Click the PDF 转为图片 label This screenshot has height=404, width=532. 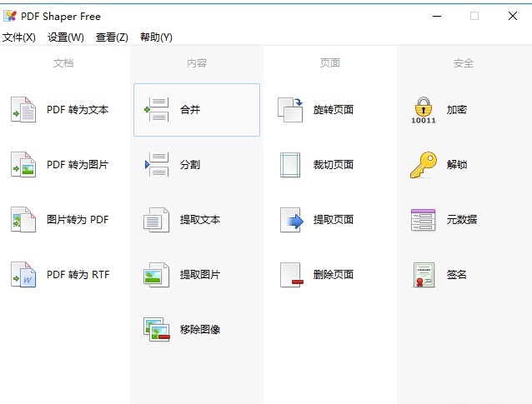coord(78,164)
